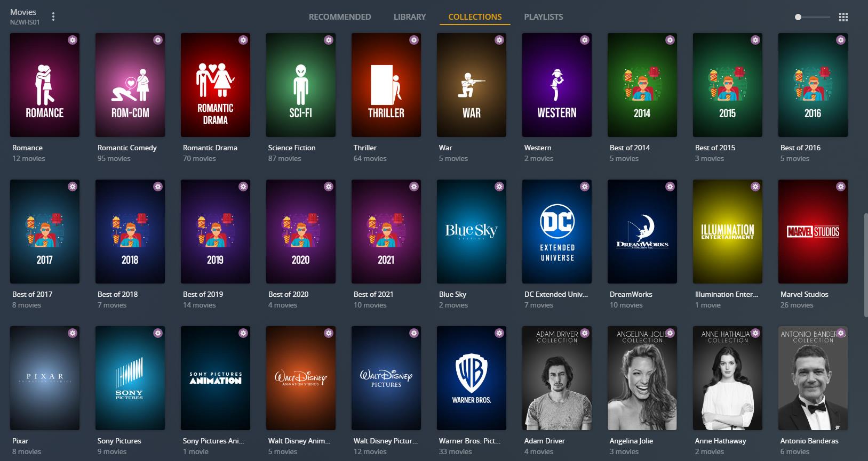The height and width of the screenshot is (461, 868).
Task: Open the Movies library options menu
Action: coord(53,17)
